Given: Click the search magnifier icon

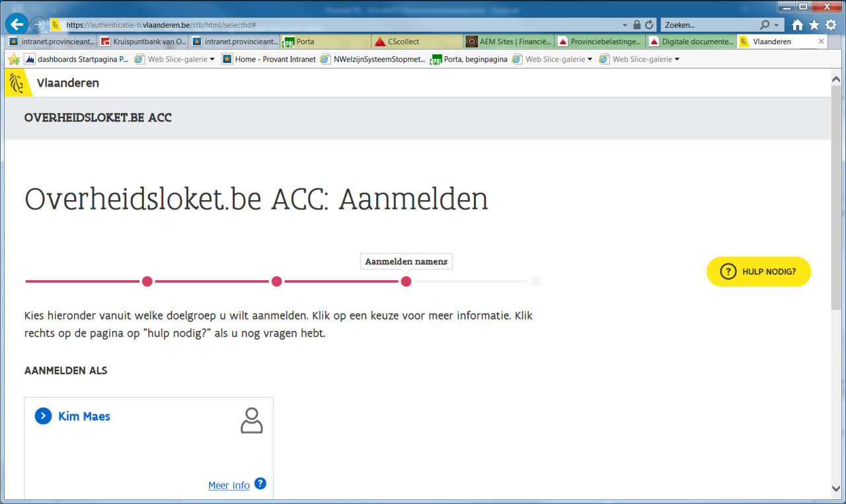Looking at the screenshot, I should coord(765,25).
